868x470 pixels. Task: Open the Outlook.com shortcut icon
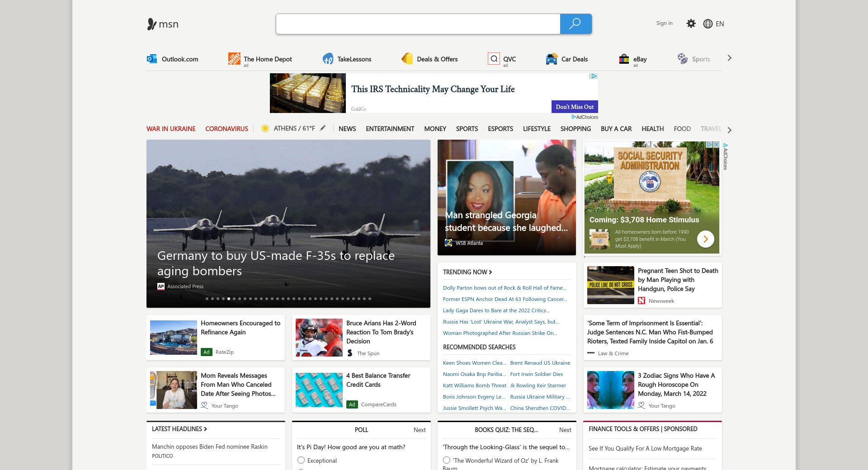[x=152, y=59]
